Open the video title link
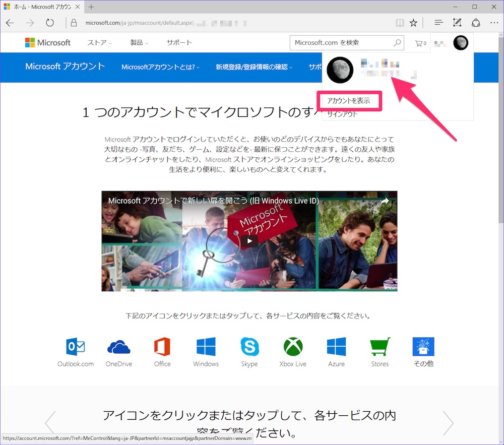 coord(213,201)
